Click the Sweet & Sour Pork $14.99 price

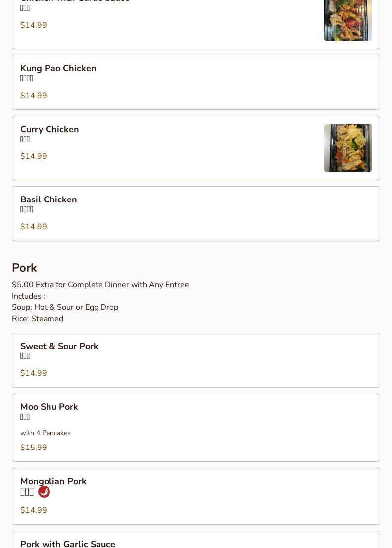pyautogui.click(x=34, y=373)
